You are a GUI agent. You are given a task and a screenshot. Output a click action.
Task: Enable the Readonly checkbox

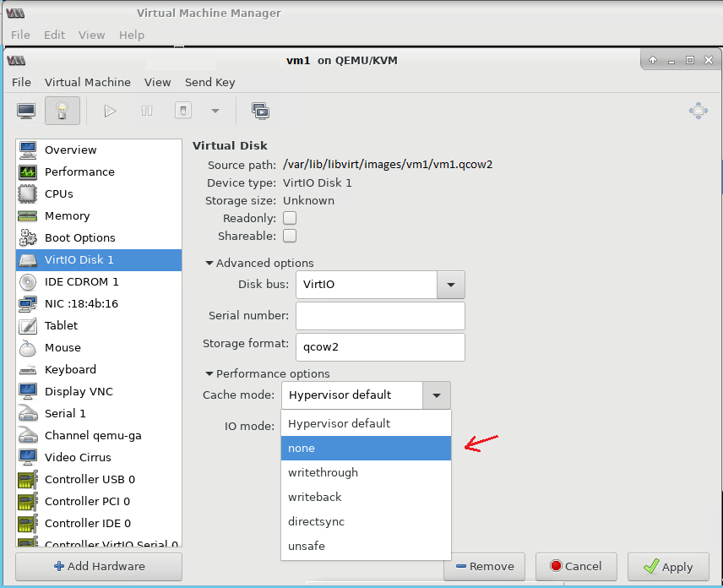pos(289,218)
